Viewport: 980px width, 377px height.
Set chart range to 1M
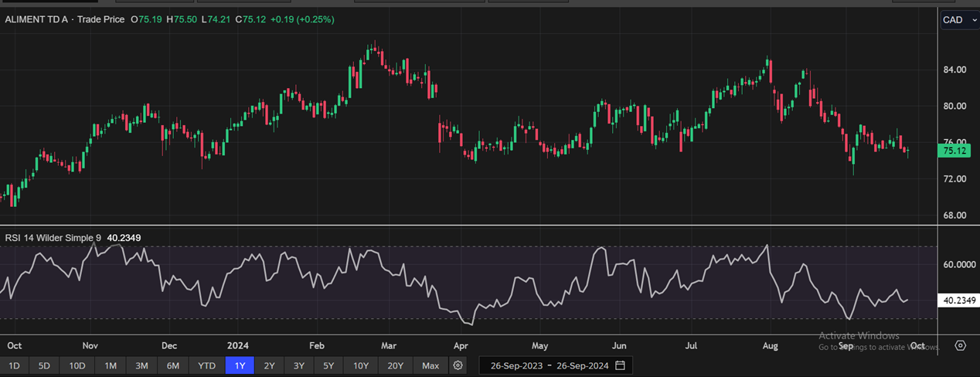(x=111, y=365)
